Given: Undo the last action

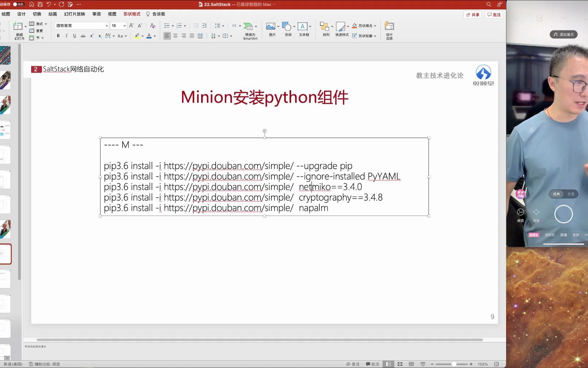Looking at the screenshot, I should pos(49,4).
